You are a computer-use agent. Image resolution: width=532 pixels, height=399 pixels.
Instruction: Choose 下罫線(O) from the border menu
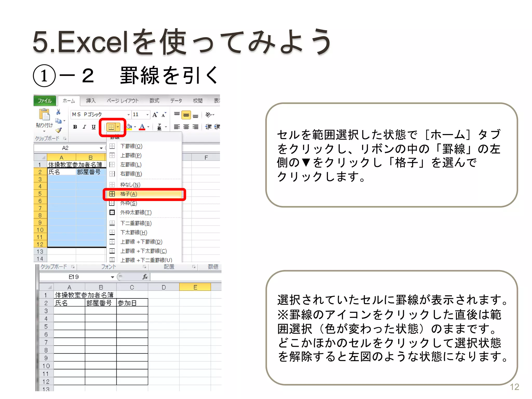(x=144, y=146)
